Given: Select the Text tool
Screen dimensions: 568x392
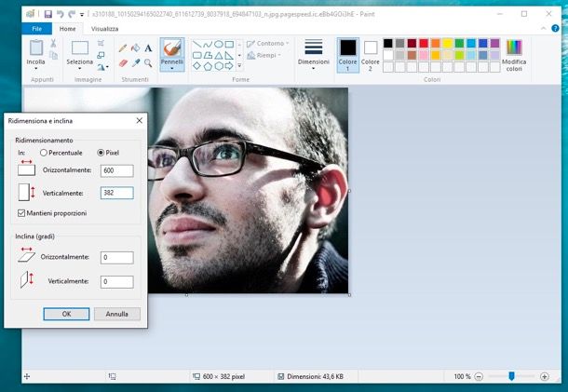Looking at the screenshot, I should tap(148, 47).
